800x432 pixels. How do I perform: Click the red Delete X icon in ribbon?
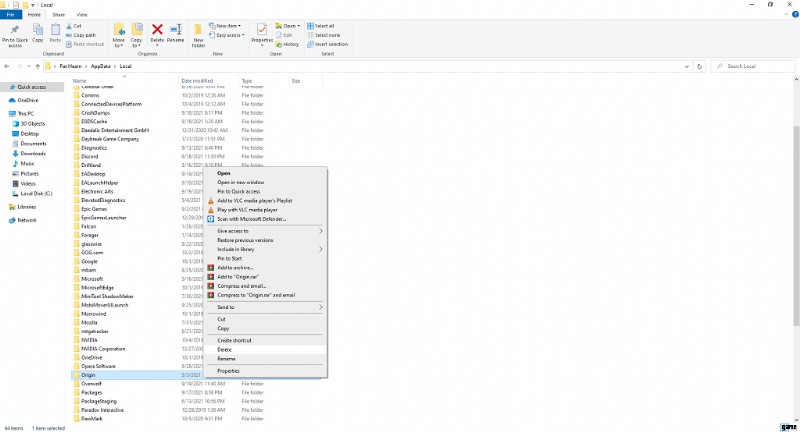[x=157, y=30]
